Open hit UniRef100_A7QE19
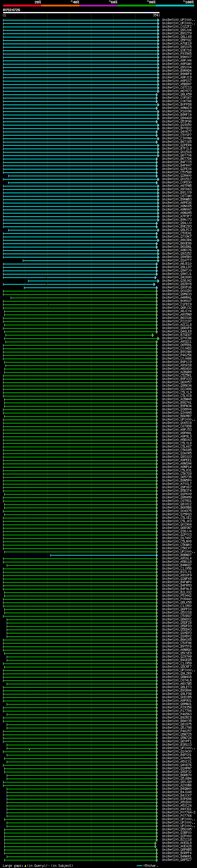 click(176, 43)
